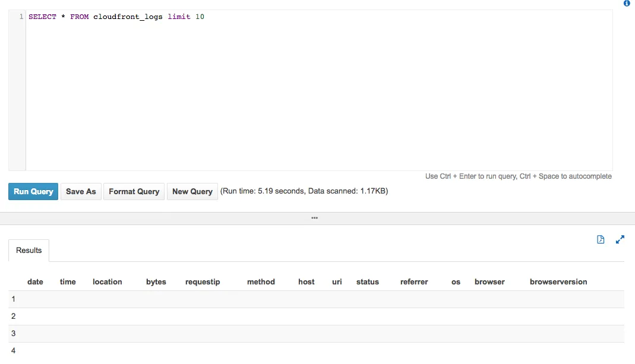Click the 'location' column header
Image resolution: width=635 pixels, height=364 pixels.
108,282
